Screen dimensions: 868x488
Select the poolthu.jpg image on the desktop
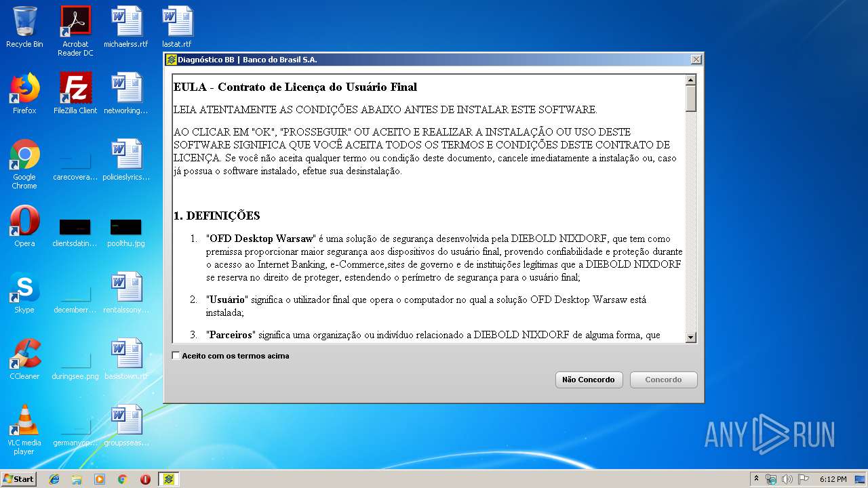click(x=126, y=232)
